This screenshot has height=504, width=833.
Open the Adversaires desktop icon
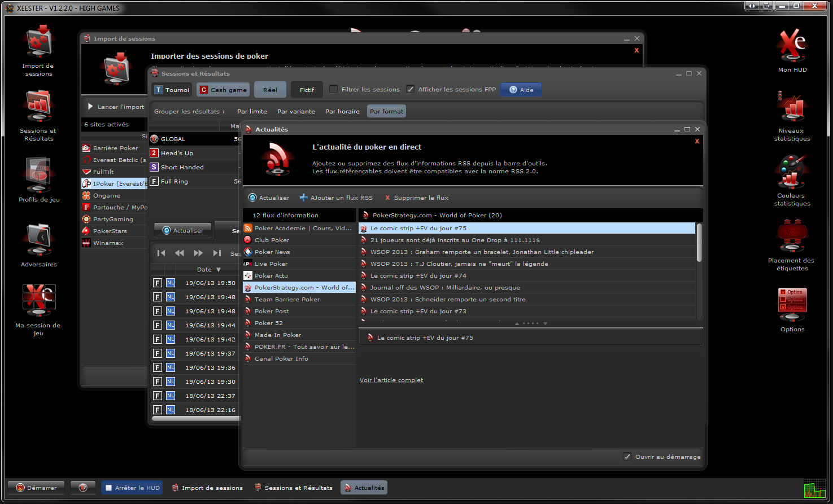click(38, 245)
